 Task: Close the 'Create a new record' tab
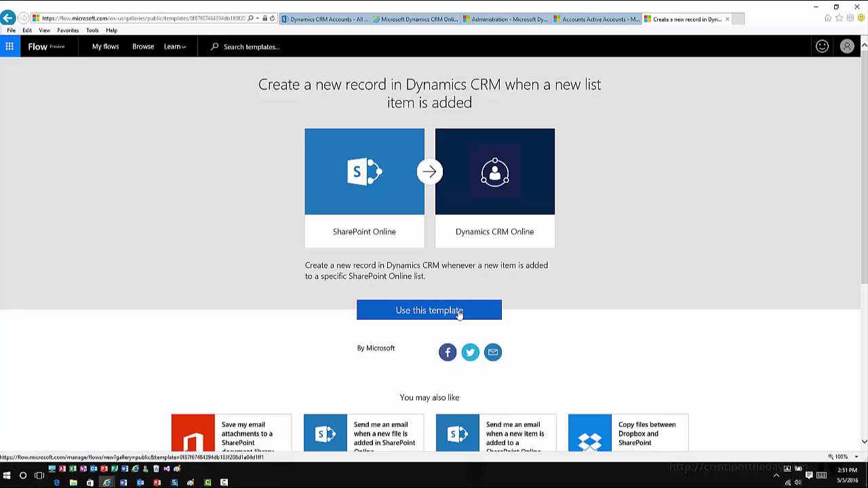(728, 19)
